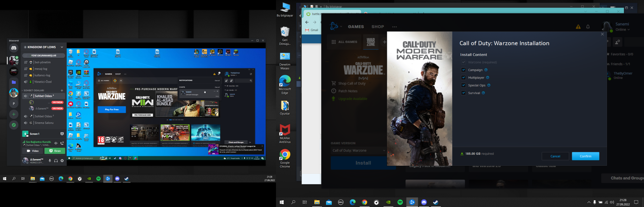Confirm the Warzone installation

[585, 156]
